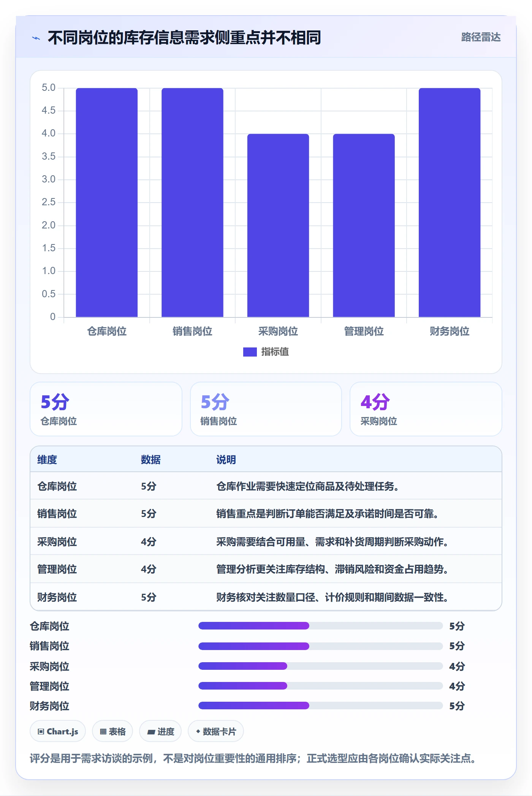The width and height of the screenshot is (532, 796).
Task: Select the 表格 tag chip
Action: 112,731
